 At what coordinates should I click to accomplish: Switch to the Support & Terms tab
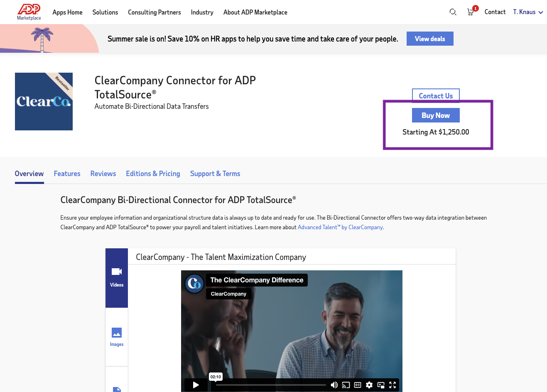pos(215,174)
